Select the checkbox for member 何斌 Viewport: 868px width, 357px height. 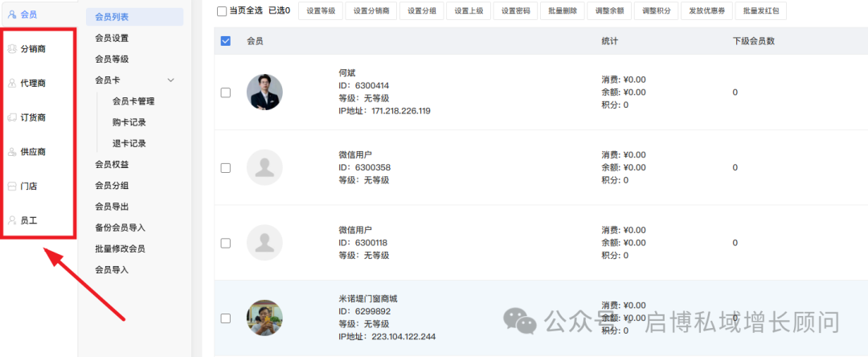[225, 92]
